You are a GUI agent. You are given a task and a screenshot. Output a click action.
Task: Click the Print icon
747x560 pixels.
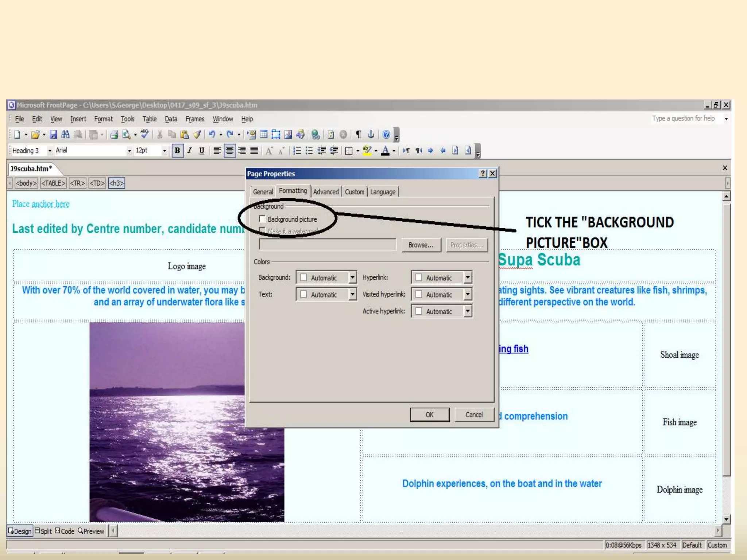pyautogui.click(x=114, y=135)
